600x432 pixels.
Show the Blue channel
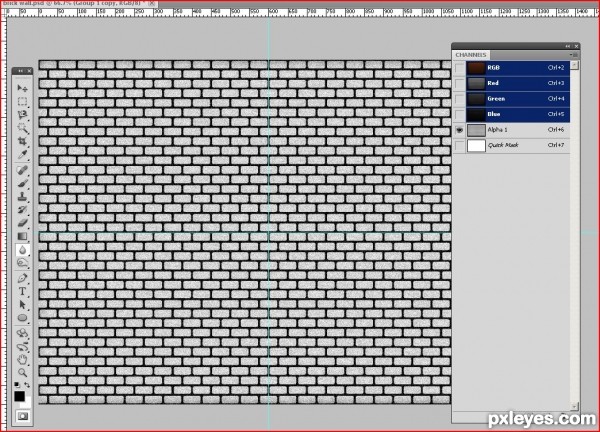click(x=459, y=114)
